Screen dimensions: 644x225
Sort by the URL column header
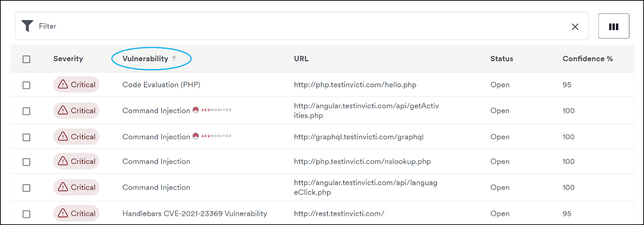(301, 59)
